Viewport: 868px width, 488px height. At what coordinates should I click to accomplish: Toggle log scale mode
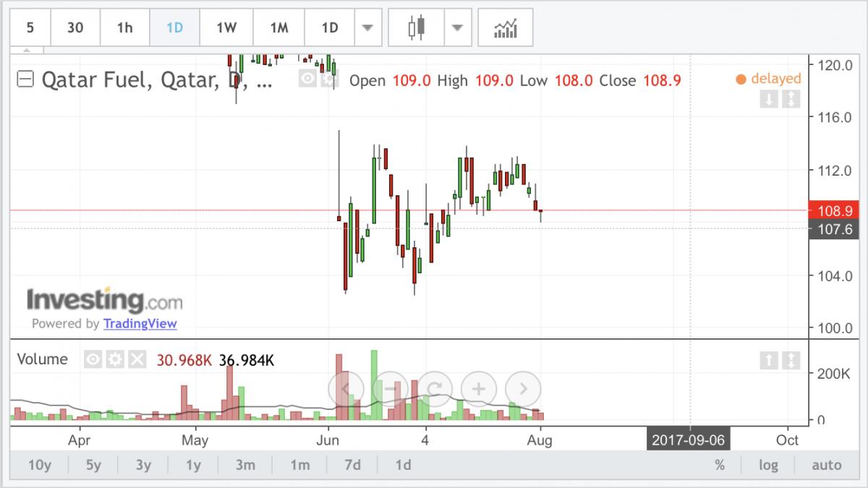click(770, 465)
